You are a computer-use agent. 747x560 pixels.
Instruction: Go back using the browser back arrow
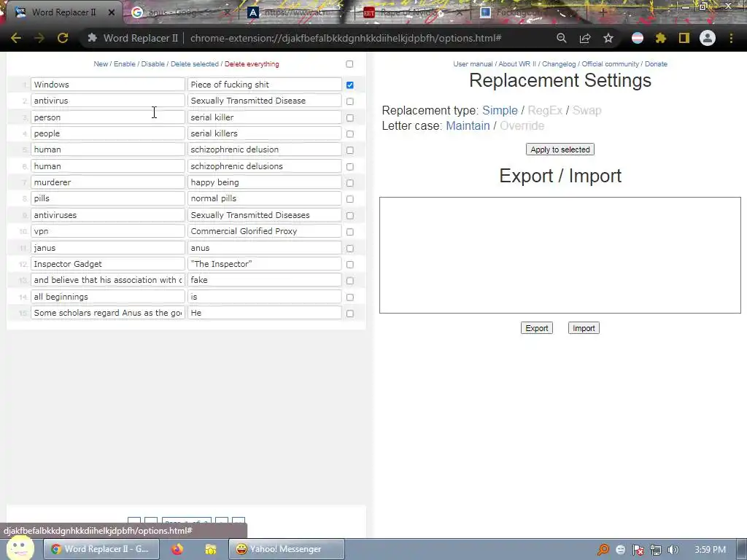click(16, 38)
